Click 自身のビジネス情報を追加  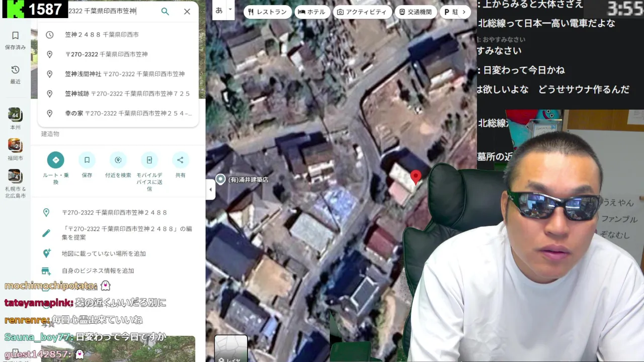pos(118,270)
